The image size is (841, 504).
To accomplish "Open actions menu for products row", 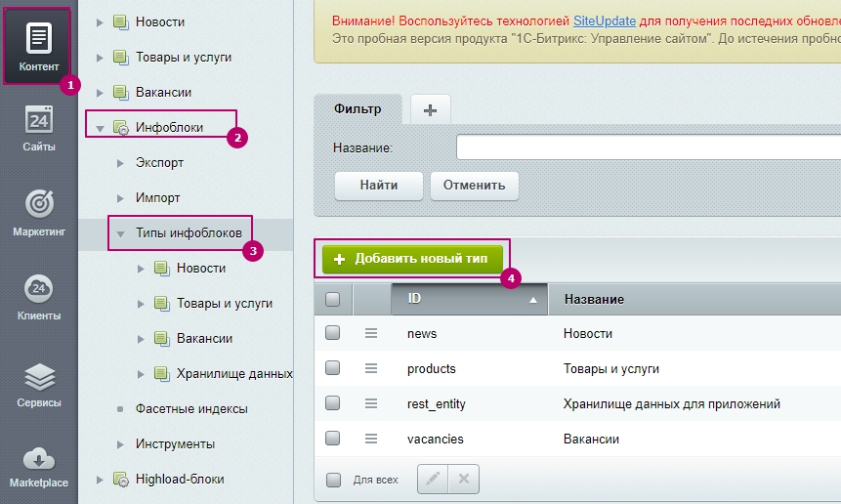I will pyautogui.click(x=371, y=368).
